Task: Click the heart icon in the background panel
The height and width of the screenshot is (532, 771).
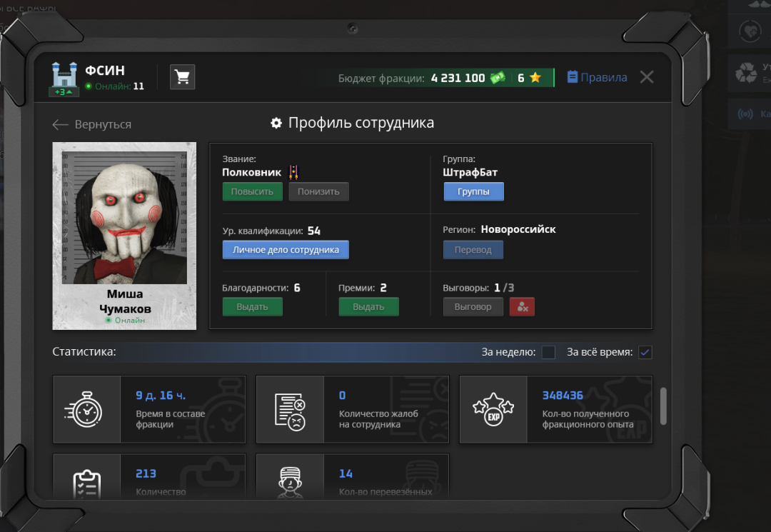Action: [750, 31]
